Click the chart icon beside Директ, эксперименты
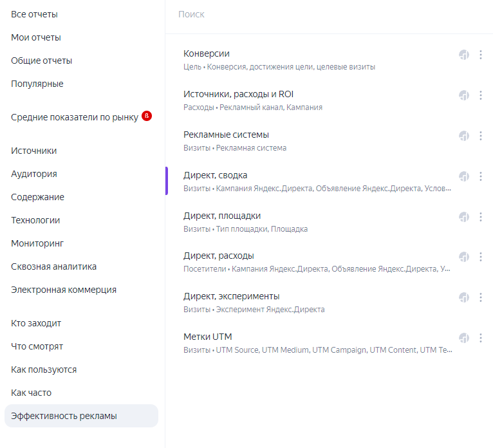This screenshot has height=448, width=493. click(x=463, y=297)
